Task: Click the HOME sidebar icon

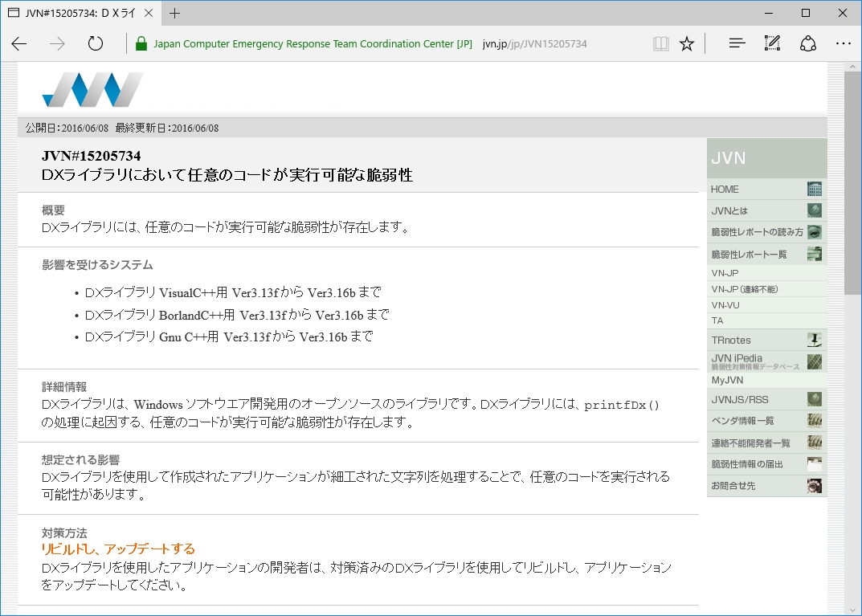Action: (814, 189)
